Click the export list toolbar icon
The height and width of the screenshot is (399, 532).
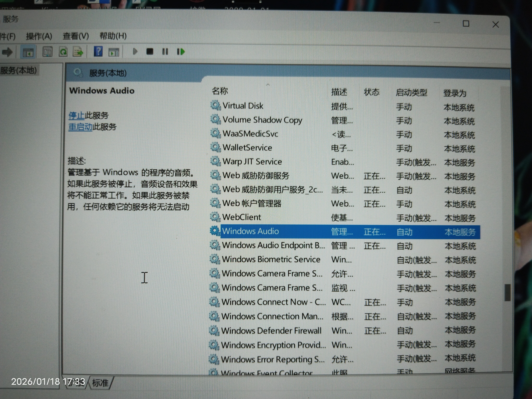[78, 52]
